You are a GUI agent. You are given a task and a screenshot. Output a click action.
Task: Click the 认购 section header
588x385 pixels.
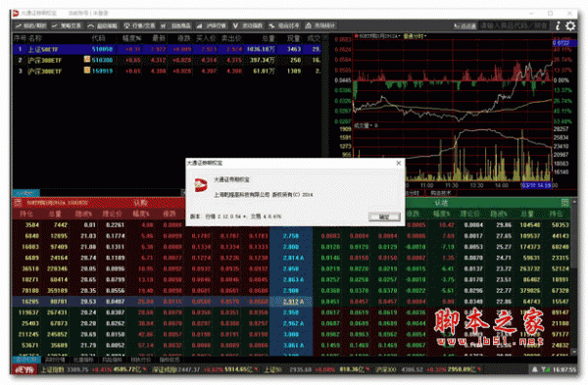[x=141, y=203]
